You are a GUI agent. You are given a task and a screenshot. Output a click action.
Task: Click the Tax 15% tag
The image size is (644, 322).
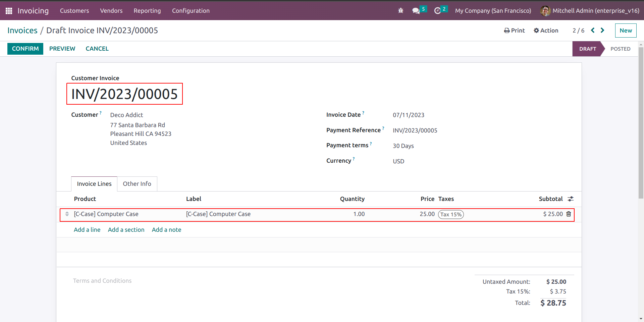coord(451,214)
